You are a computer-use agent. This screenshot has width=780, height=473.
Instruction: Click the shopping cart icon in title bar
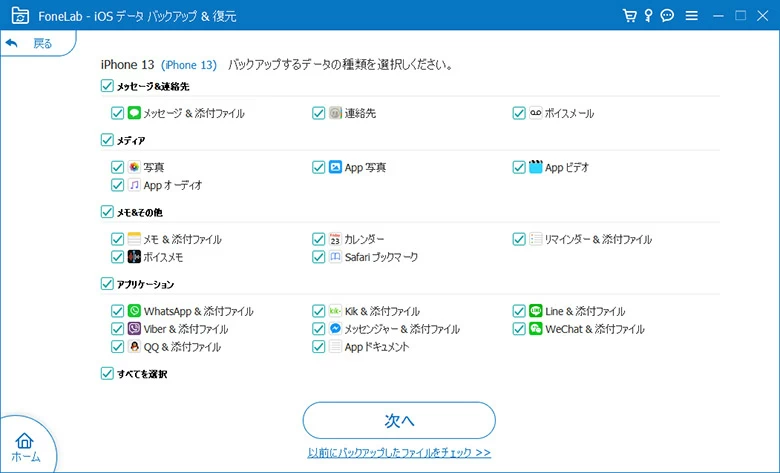coord(630,15)
